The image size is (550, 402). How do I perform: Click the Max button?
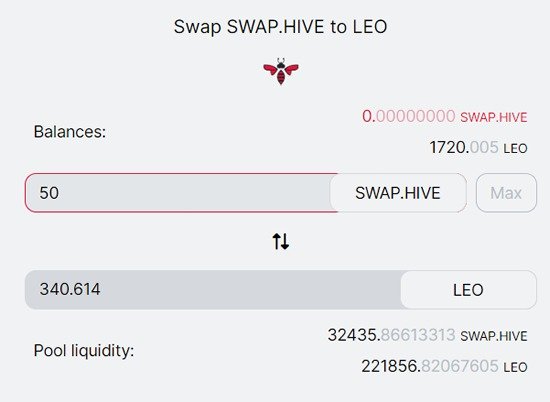click(506, 193)
